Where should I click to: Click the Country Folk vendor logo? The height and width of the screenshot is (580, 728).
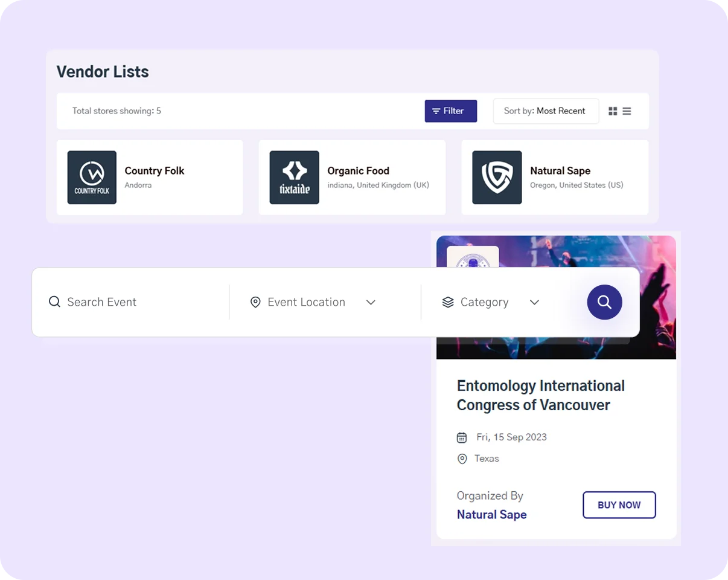[92, 177]
